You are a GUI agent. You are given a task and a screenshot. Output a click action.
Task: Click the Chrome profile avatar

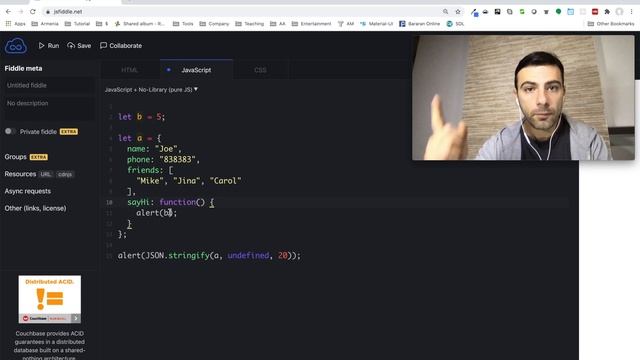point(620,12)
